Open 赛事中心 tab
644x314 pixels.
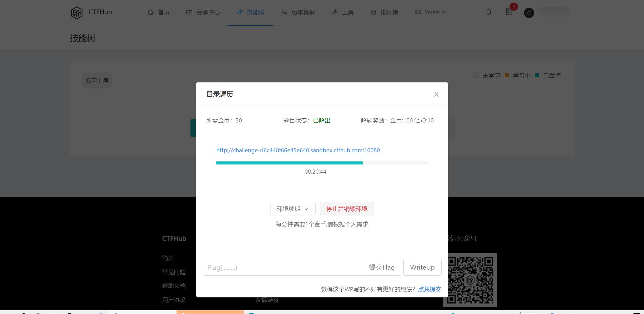click(203, 12)
